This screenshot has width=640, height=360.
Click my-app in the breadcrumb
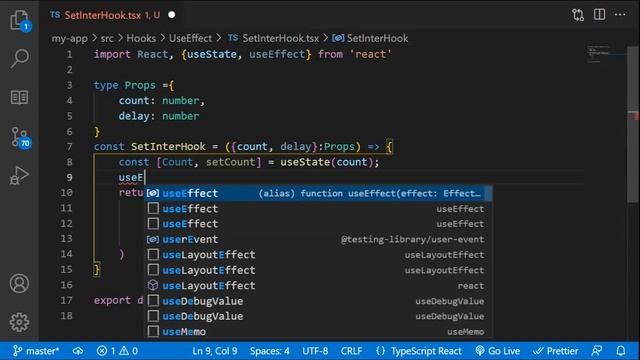[x=69, y=38]
